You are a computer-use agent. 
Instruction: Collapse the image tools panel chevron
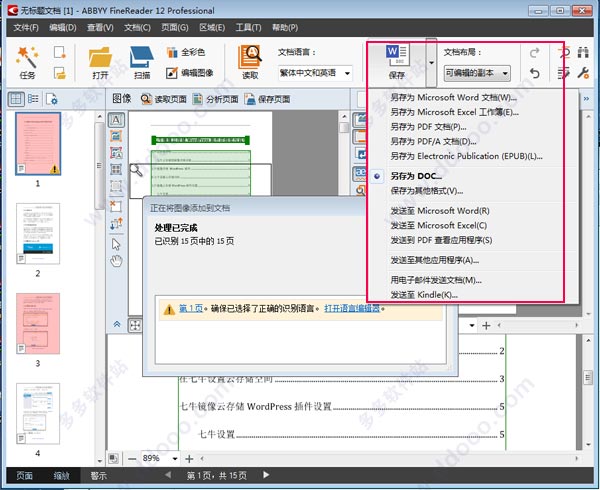pos(117,324)
